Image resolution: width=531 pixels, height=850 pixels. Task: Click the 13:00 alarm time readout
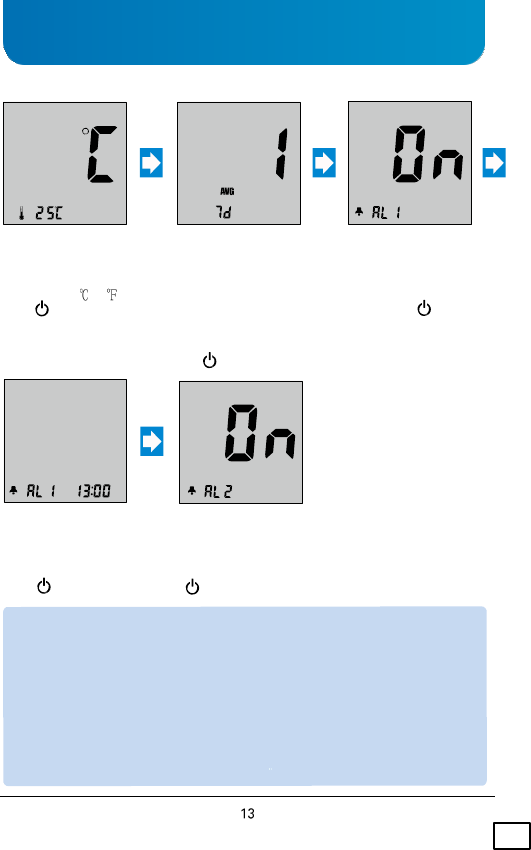pyautogui.click(x=94, y=491)
